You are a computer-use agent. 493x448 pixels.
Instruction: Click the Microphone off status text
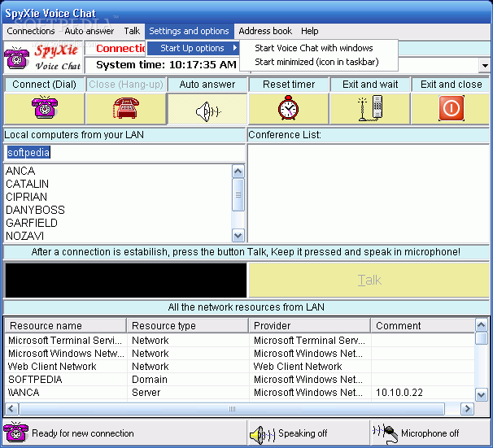click(x=430, y=433)
